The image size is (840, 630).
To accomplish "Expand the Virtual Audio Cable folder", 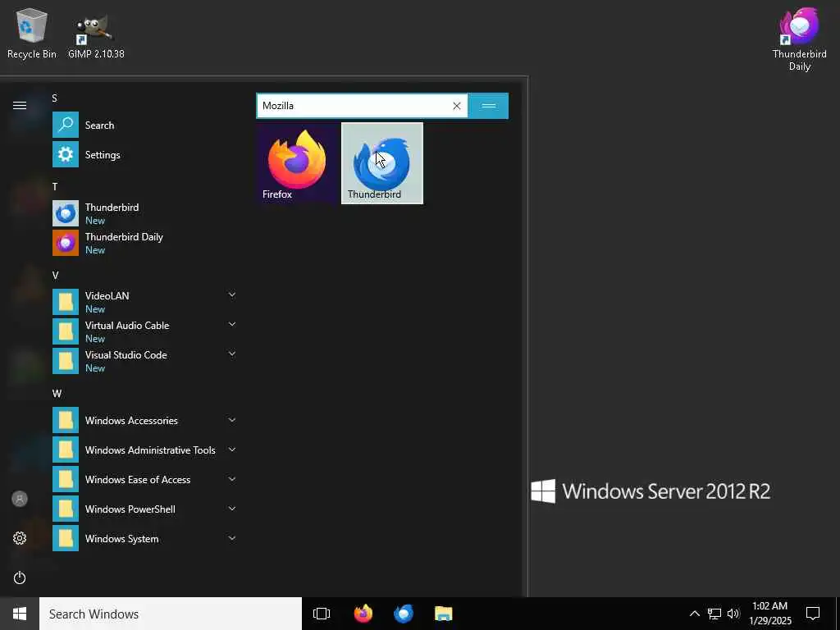I will [x=144, y=331].
